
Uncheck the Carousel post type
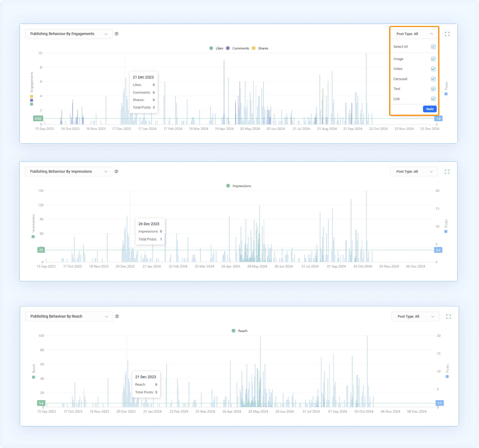pos(433,79)
